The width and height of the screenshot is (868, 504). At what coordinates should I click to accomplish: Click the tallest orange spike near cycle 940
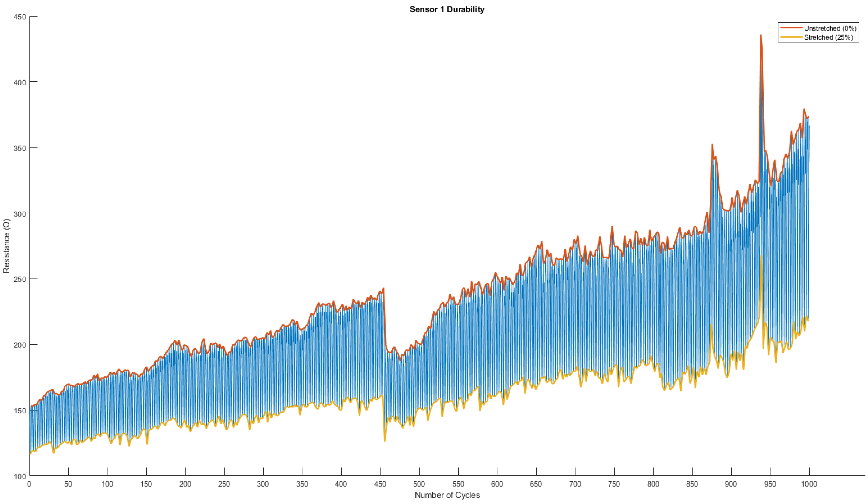[761, 36]
